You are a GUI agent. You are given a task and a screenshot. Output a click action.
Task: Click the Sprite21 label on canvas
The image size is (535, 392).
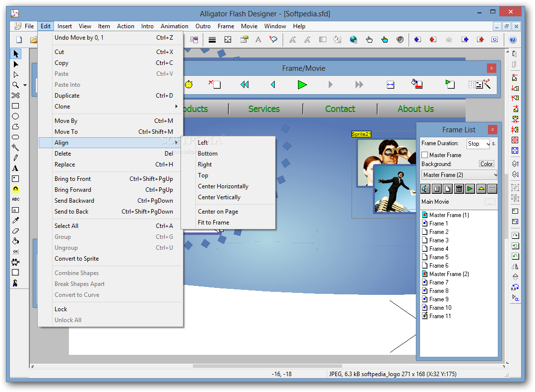361,134
